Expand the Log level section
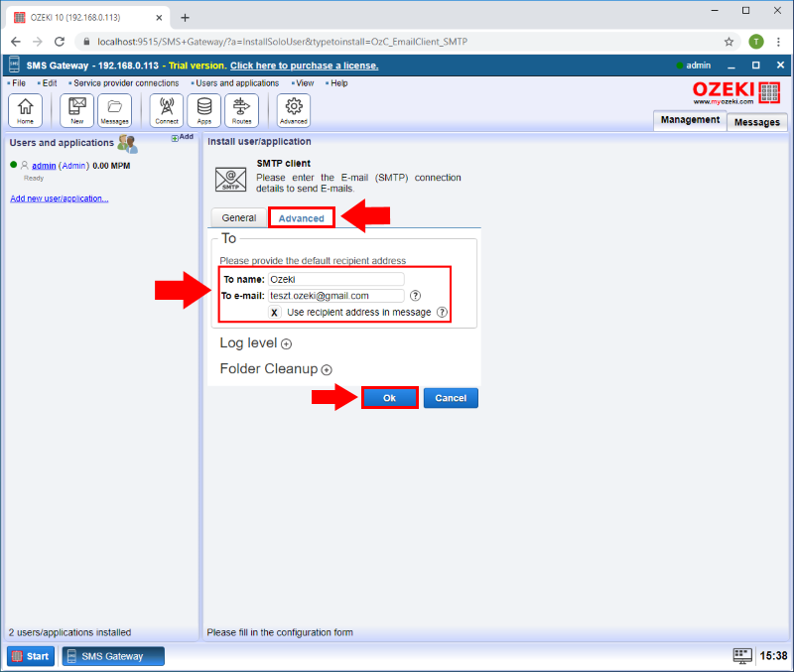Image resolution: width=794 pixels, height=672 pixels. tap(286, 344)
